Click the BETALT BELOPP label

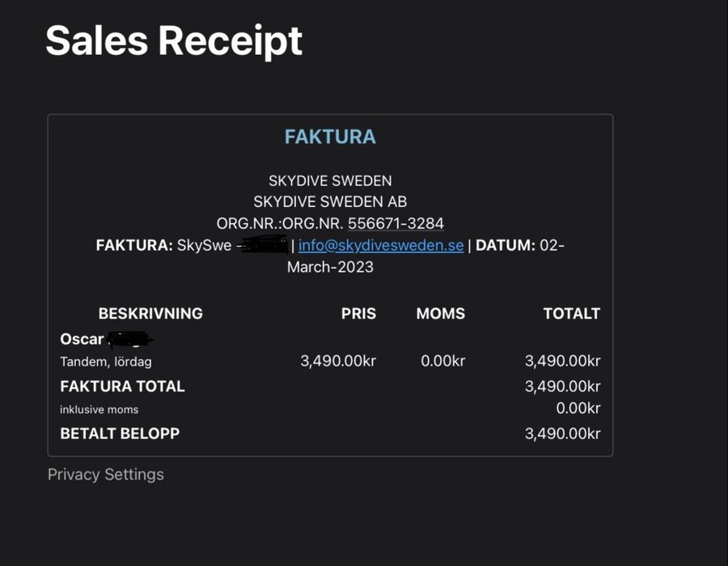coord(120,433)
